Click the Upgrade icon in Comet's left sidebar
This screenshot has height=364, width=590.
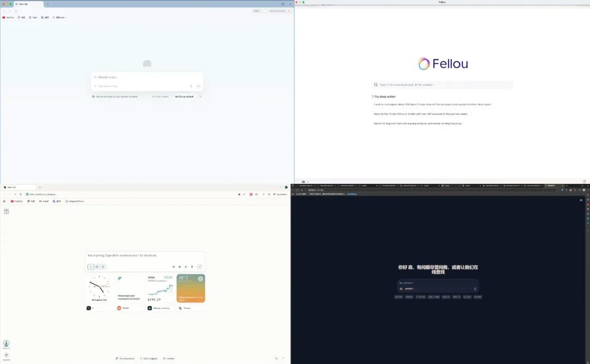(7, 355)
